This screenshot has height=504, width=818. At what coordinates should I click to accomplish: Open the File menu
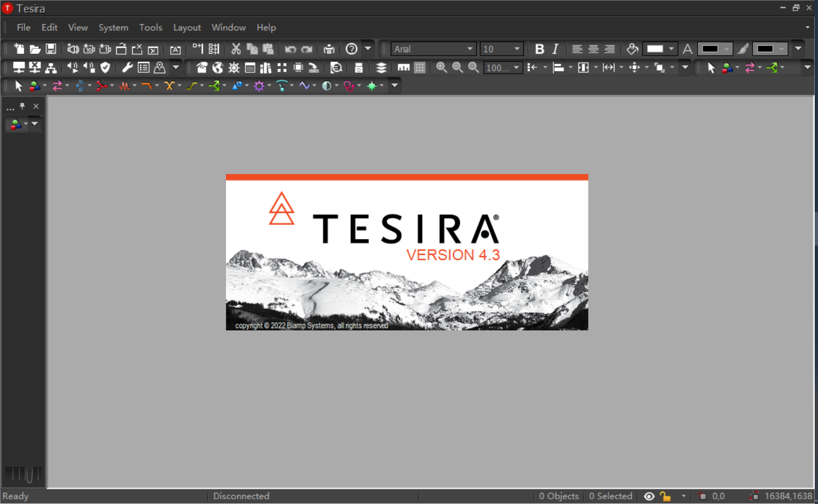point(23,28)
